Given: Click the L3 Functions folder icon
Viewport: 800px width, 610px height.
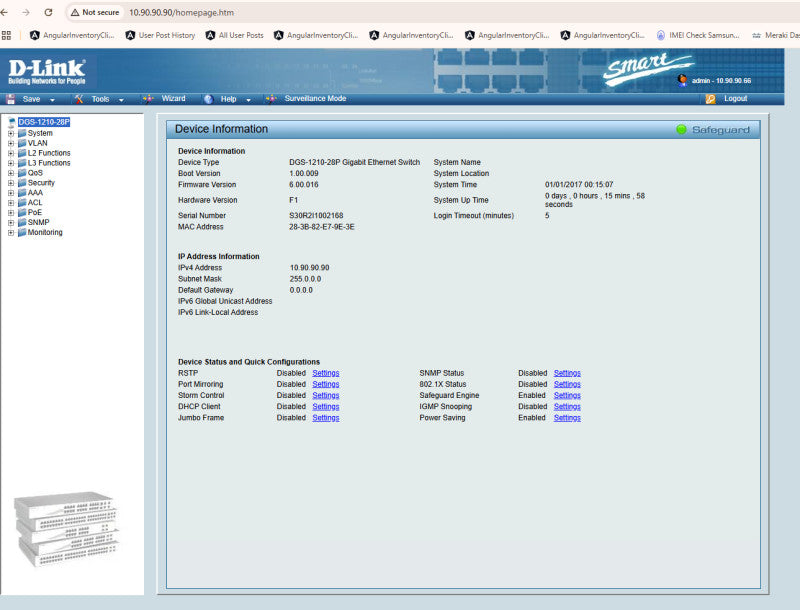Looking at the screenshot, I should click(22, 163).
